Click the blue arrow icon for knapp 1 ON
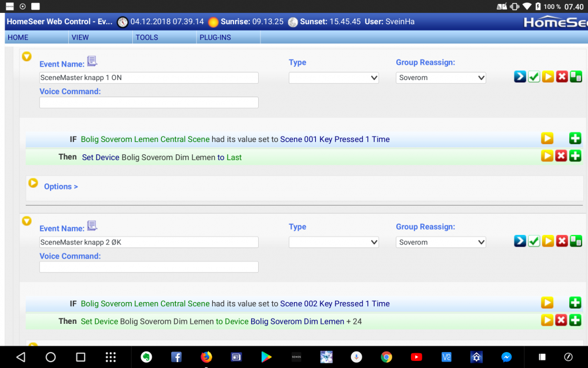The width and height of the screenshot is (588, 368). point(520,77)
